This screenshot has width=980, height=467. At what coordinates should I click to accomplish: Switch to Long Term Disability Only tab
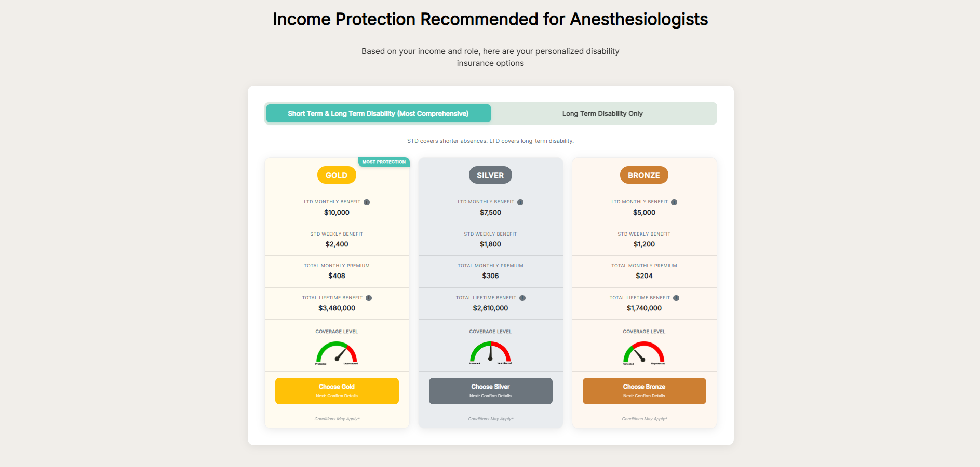pos(602,114)
